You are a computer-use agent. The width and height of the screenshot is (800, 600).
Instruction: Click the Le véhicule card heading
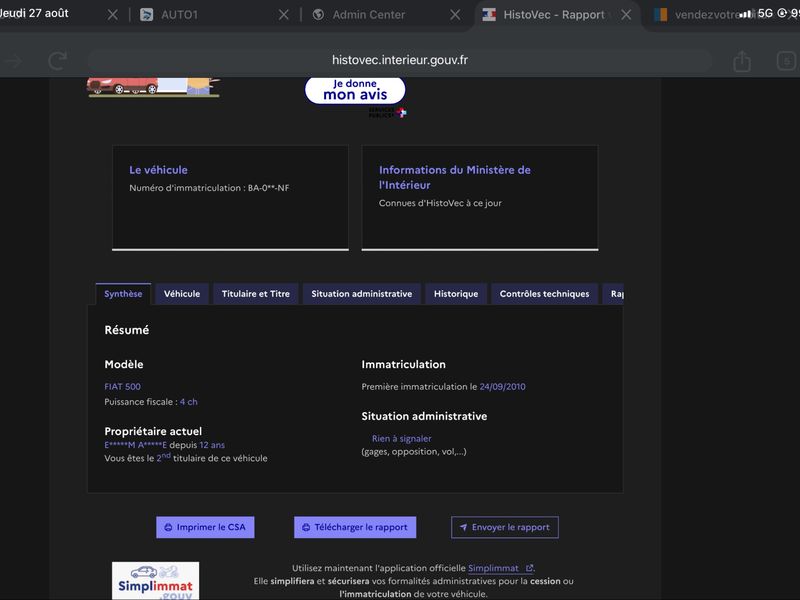158,170
